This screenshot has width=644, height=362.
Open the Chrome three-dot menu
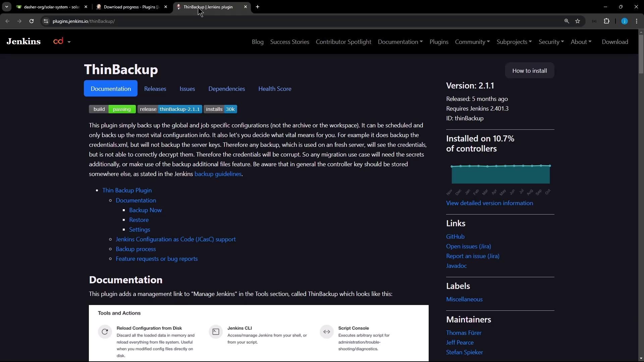pos(637,21)
